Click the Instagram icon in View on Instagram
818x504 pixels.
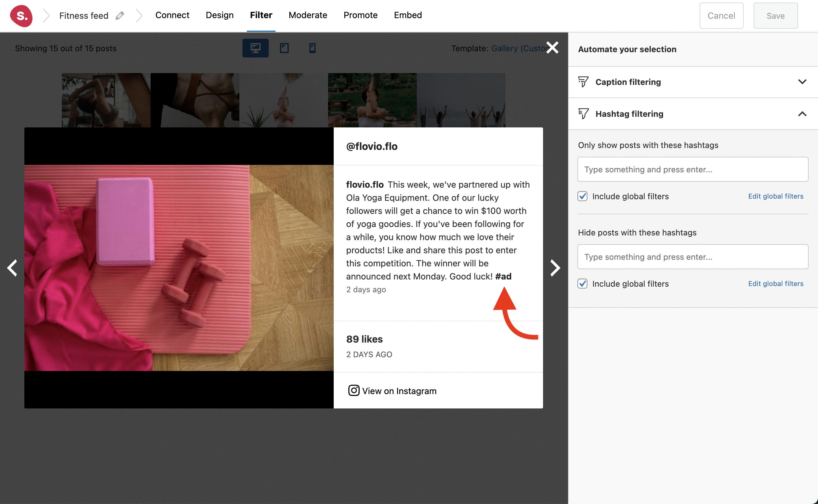[353, 390]
